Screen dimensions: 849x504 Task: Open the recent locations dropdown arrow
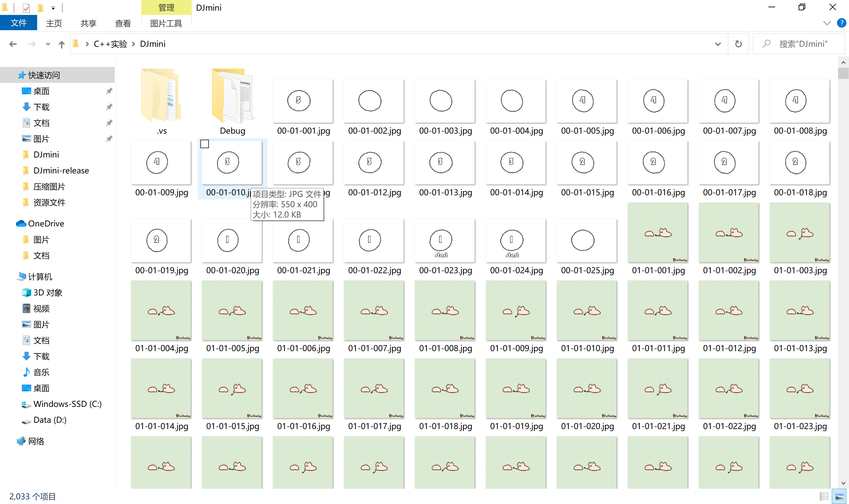(x=48, y=44)
